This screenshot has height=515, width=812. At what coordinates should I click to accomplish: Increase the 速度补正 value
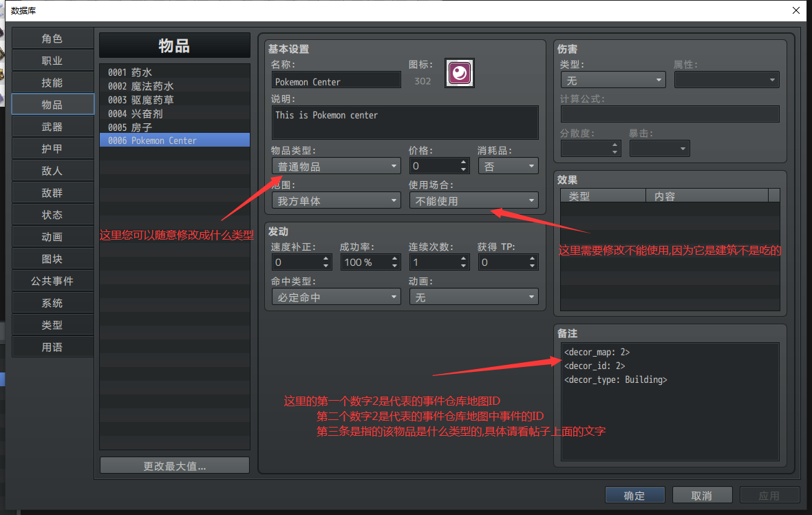click(x=325, y=258)
